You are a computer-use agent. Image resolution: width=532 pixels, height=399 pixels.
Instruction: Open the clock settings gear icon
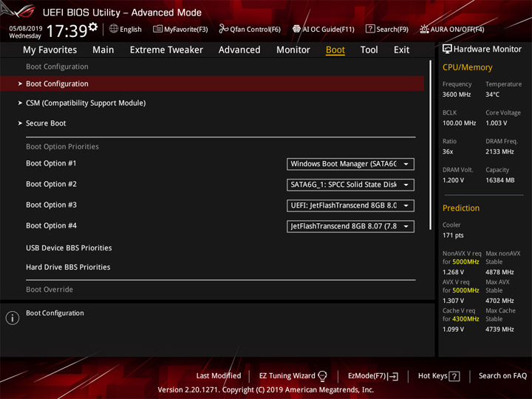[x=93, y=26]
